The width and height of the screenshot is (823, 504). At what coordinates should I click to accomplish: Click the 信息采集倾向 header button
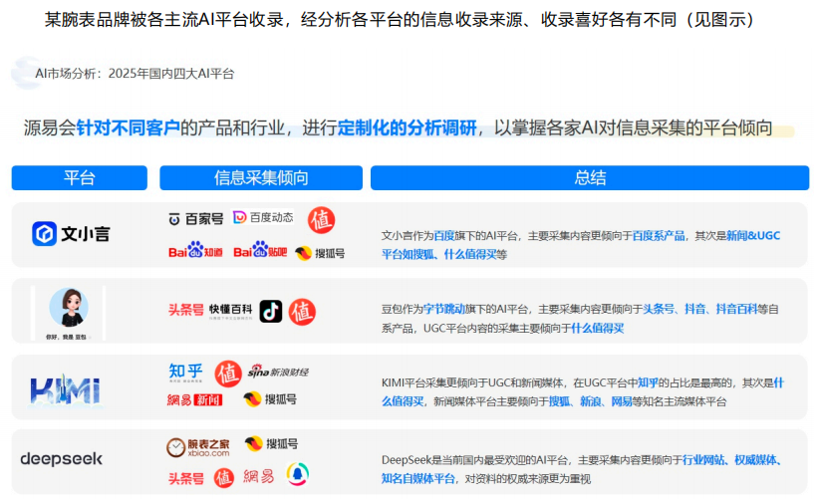(x=261, y=177)
